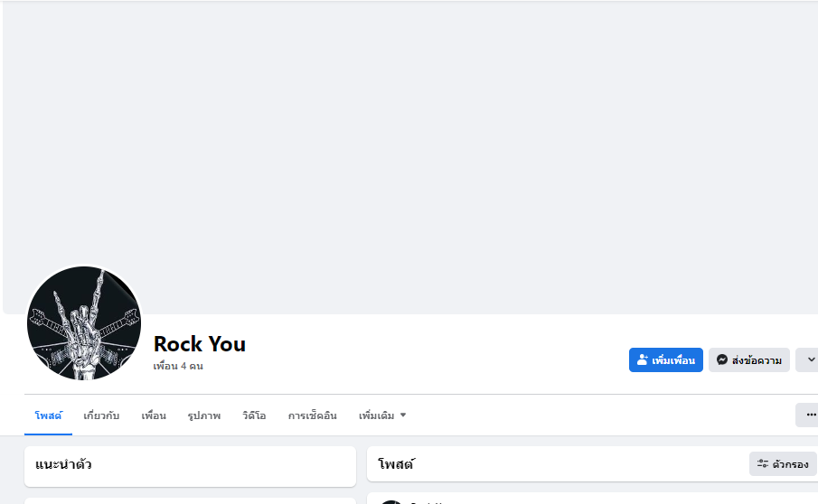Go to the เพื่อน tab
Image resolution: width=818 pixels, height=504 pixels.
click(154, 415)
